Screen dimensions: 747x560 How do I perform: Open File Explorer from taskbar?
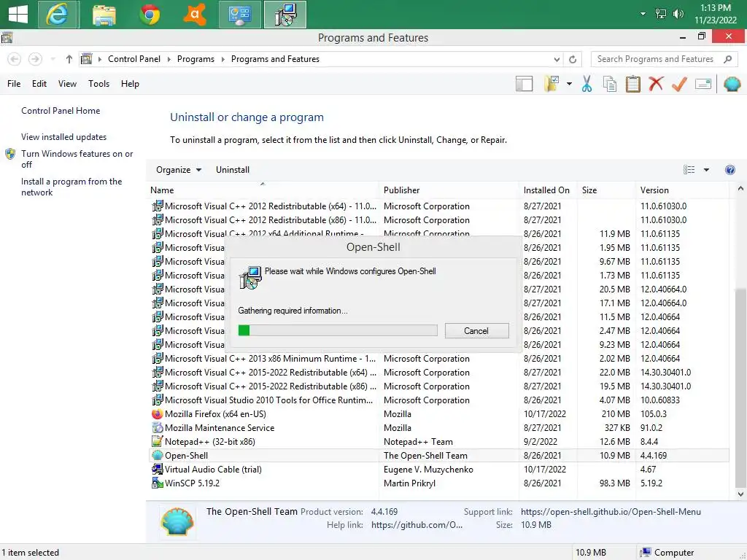(x=104, y=15)
